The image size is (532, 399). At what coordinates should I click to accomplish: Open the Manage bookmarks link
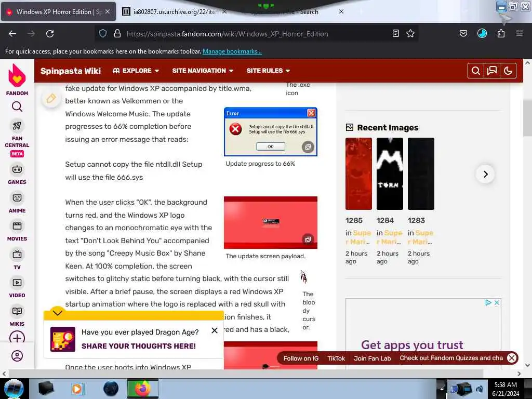pos(232,51)
